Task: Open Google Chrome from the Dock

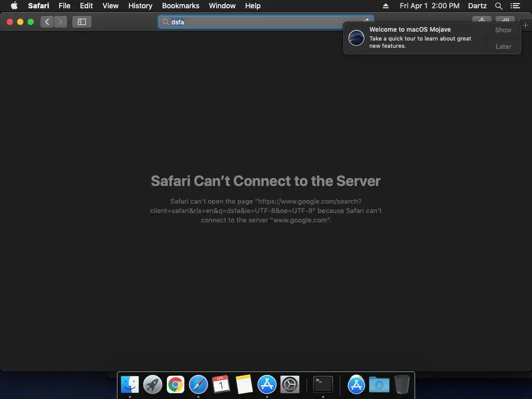Action: [x=176, y=384]
